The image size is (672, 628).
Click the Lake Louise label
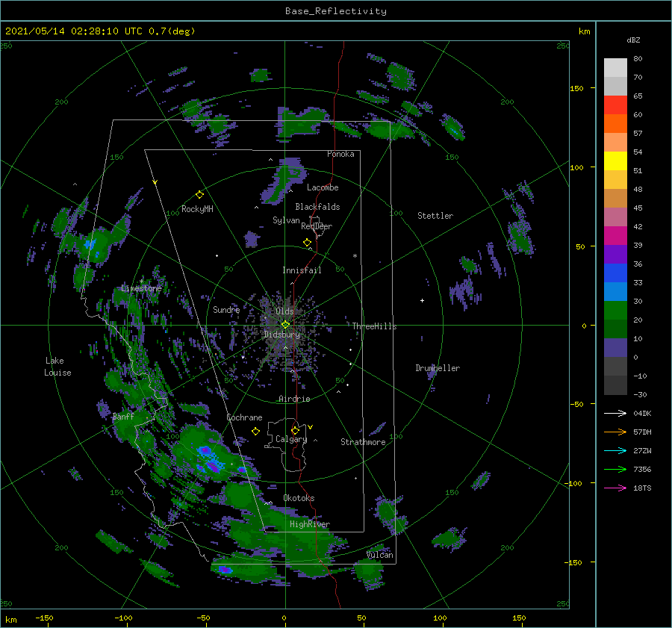coord(57,367)
